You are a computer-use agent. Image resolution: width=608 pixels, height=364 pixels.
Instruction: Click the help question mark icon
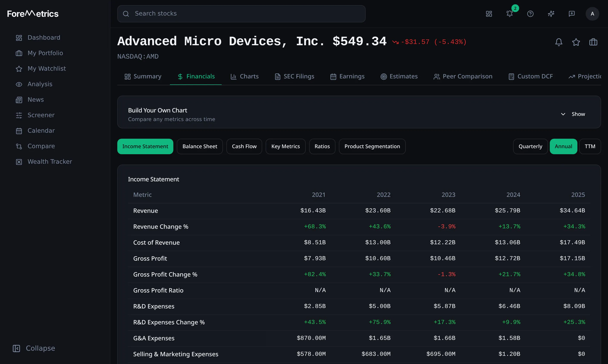(x=530, y=14)
